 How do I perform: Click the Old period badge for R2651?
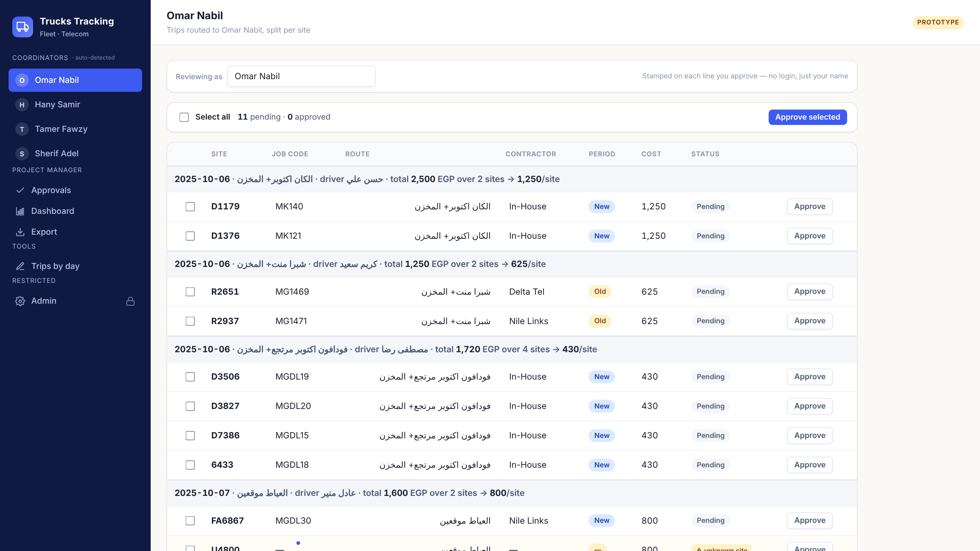[600, 291]
